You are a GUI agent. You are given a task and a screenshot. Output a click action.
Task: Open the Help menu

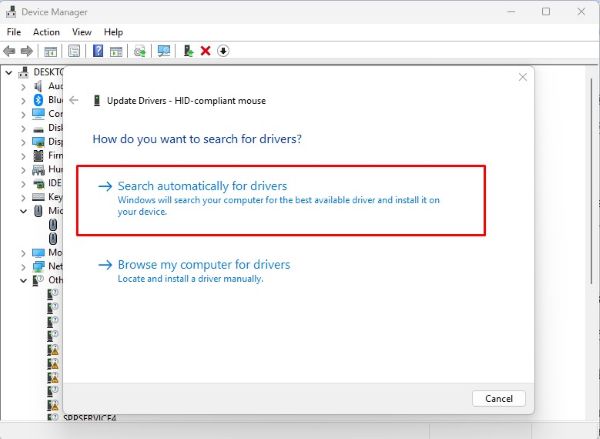[x=113, y=32]
